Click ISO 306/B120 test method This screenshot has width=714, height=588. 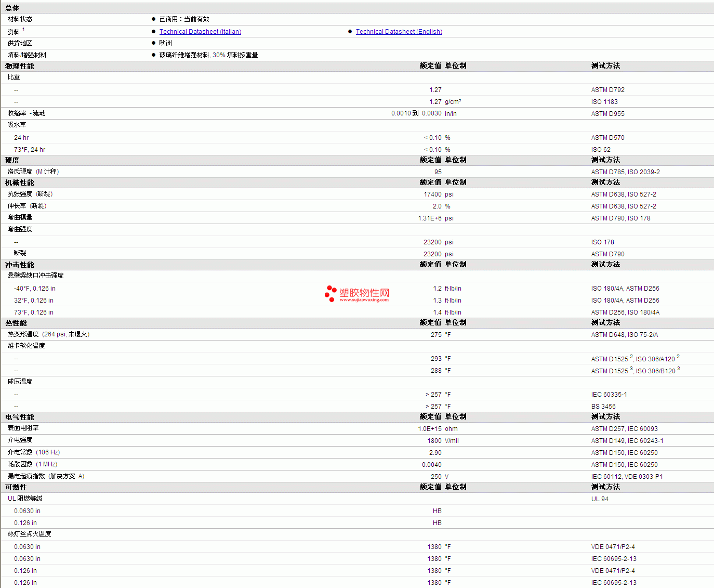[656, 371]
